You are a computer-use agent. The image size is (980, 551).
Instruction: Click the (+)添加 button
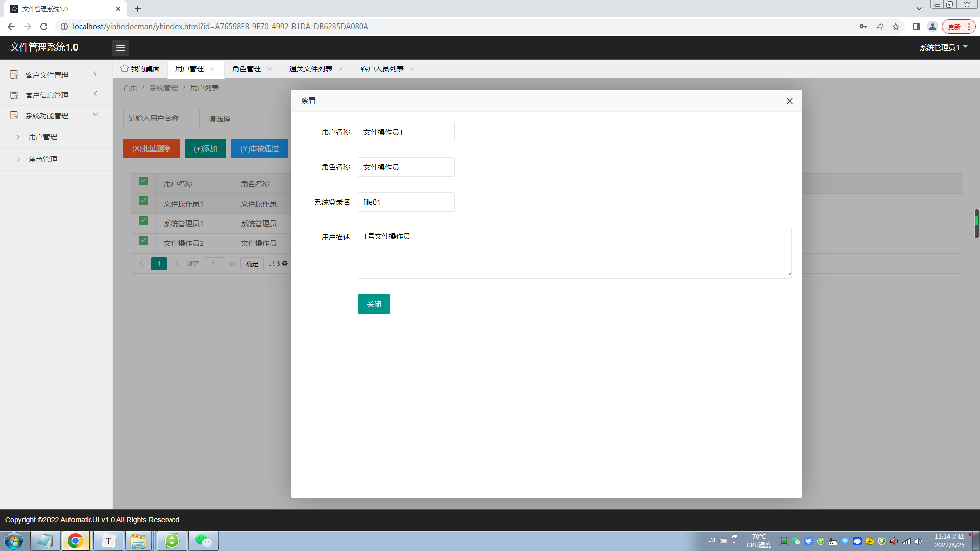coord(205,148)
